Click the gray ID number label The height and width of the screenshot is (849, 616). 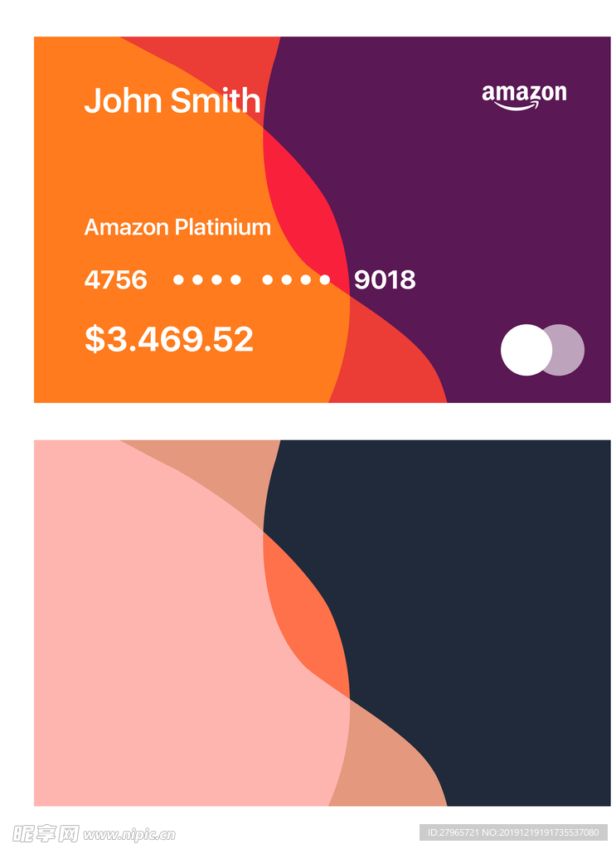513,832
